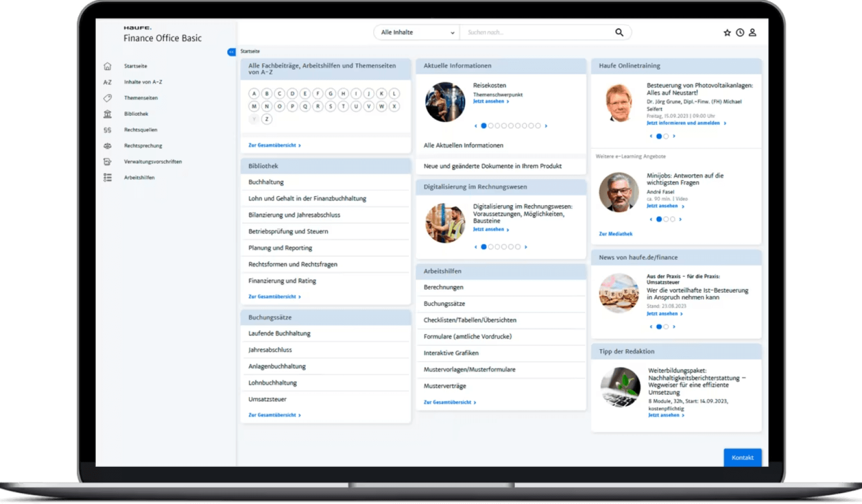Click the blue Kontakt button

[x=743, y=457]
